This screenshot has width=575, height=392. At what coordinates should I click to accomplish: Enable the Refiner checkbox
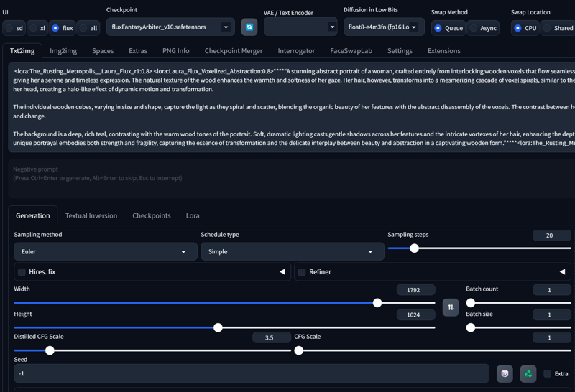(302, 272)
